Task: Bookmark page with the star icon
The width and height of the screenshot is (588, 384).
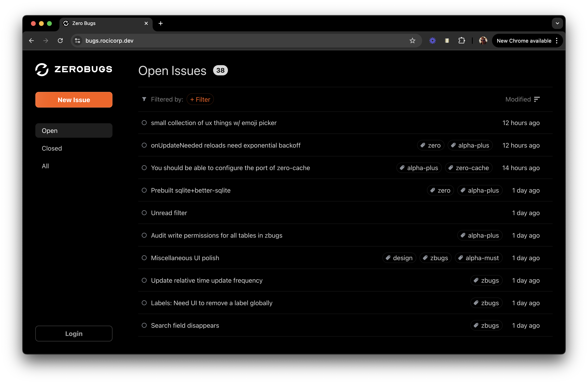Action: pos(412,41)
